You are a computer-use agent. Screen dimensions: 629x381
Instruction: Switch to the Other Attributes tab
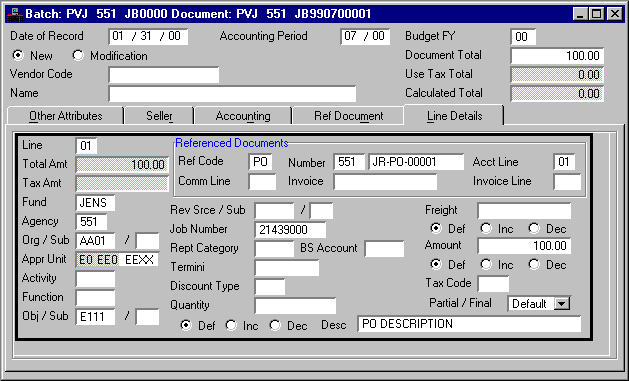[66, 116]
